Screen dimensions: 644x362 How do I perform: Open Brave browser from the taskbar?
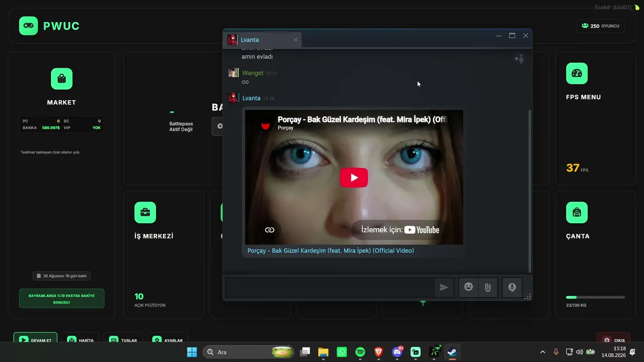[x=379, y=352]
